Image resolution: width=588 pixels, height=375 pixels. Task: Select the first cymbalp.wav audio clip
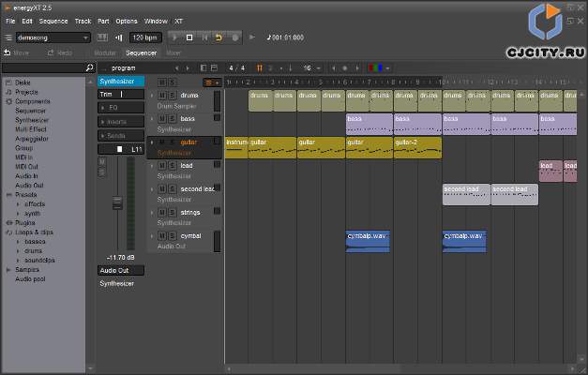pyautogui.click(x=368, y=241)
